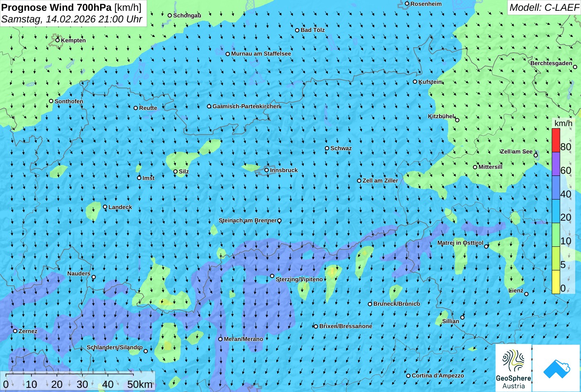Click the Zell am Ziller marker
Image resolution: width=581 pixels, height=392 pixels.
[359, 180]
